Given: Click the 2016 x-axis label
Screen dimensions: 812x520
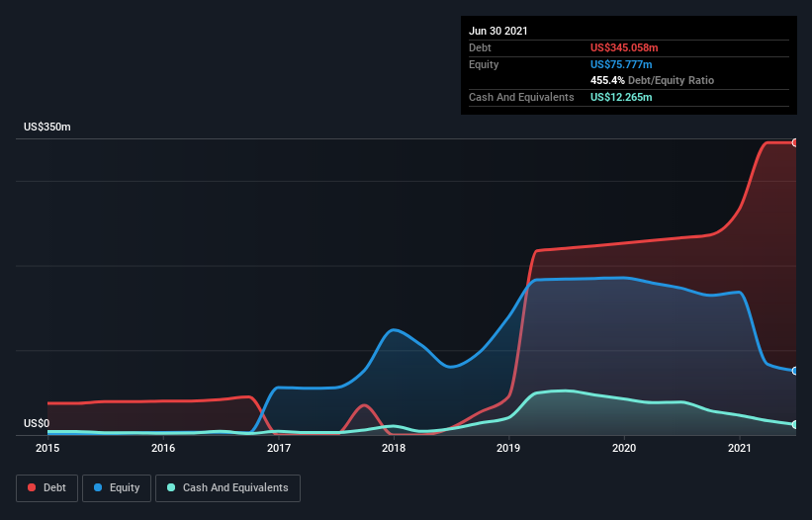Looking at the screenshot, I should [x=163, y=448].
